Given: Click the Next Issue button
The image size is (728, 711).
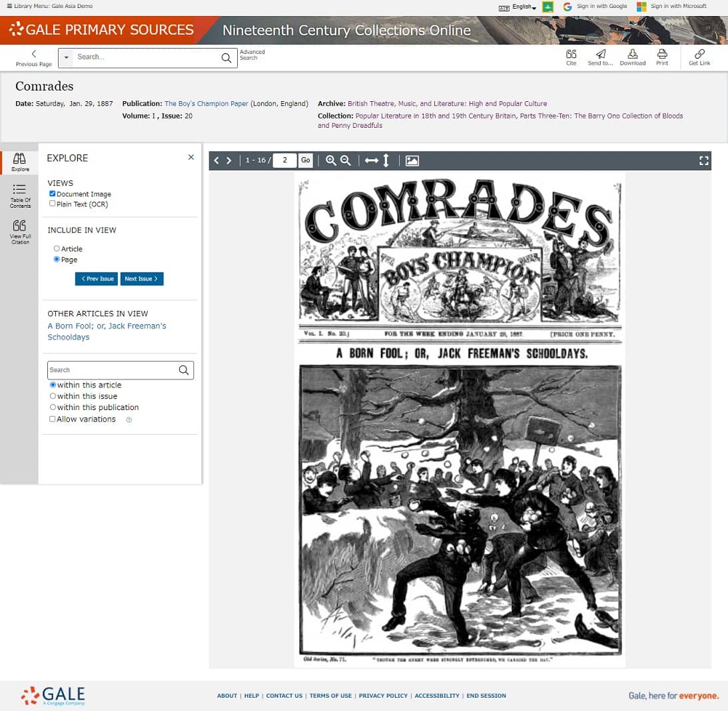Looking at the screenshot, I should (x=142, y=279).
